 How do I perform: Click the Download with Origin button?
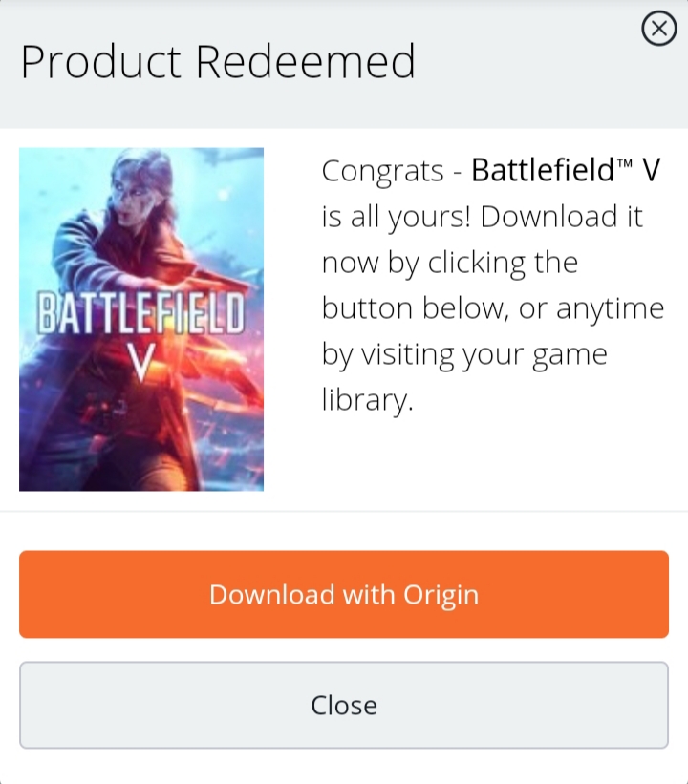pyautogui.click(x=344, y=595)
